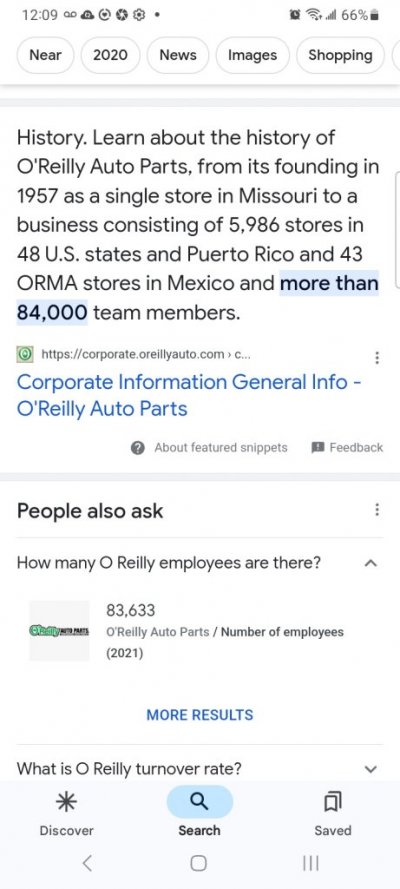
Task: Open the Discover asterisk icon
Action: (x=66, y=801)
